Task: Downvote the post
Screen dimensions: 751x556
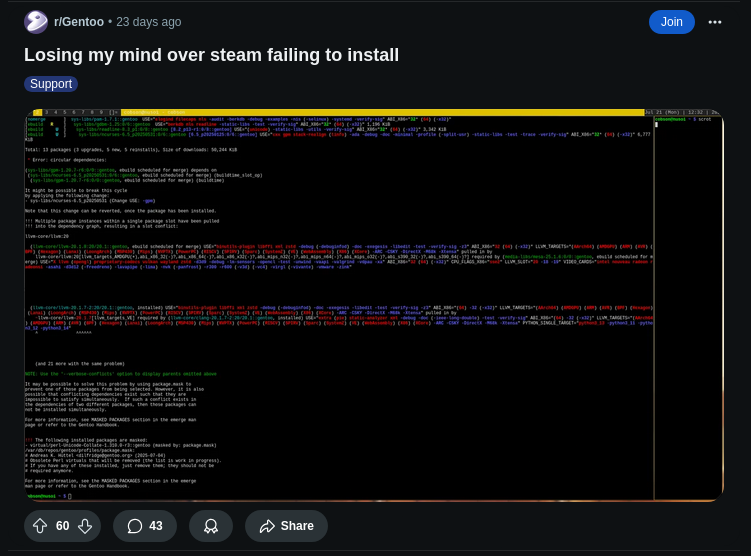Action: click(x=85, y=526)
